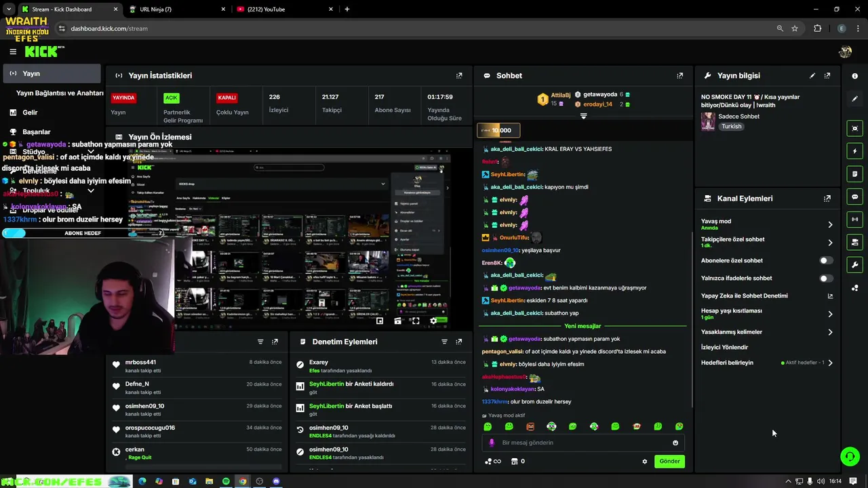
Task: Switch to the (2212) YouTube tab
Action: [285, 9]
